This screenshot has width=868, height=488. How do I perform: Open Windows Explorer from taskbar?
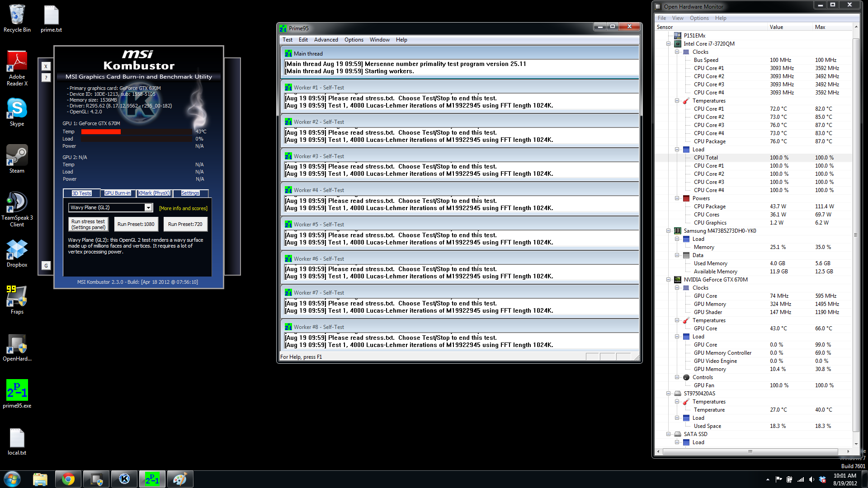[x=40, y=479]
